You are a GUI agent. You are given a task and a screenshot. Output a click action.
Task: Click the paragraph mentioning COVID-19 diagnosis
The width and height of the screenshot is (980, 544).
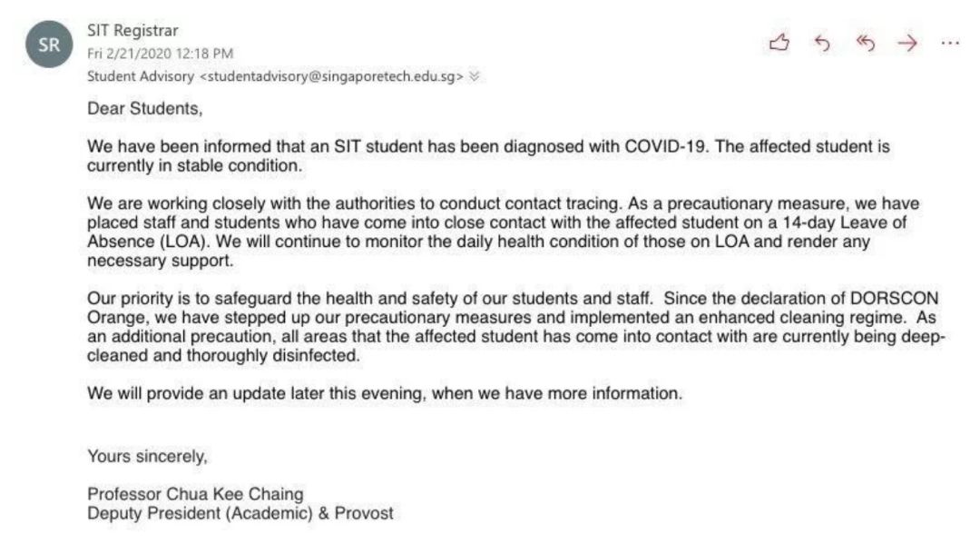488,156
